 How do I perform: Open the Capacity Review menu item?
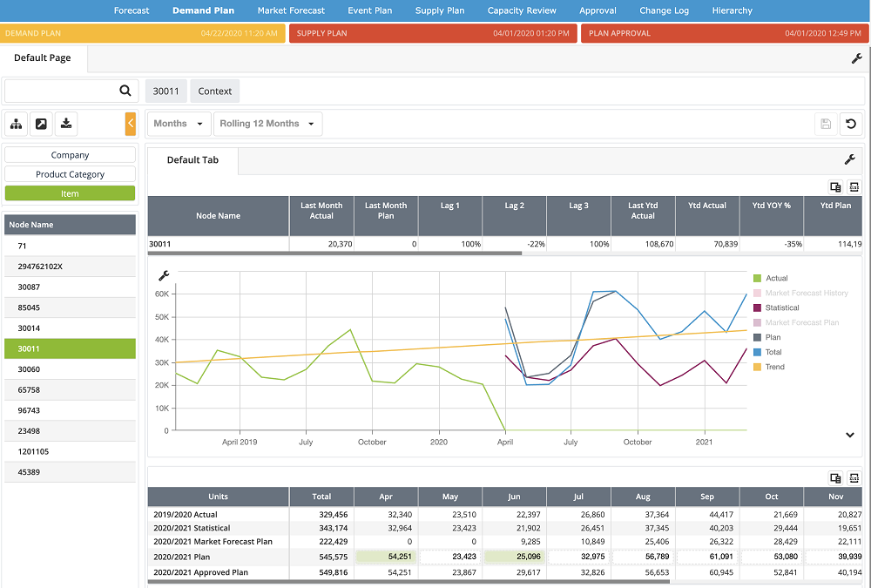click(521, 10)
